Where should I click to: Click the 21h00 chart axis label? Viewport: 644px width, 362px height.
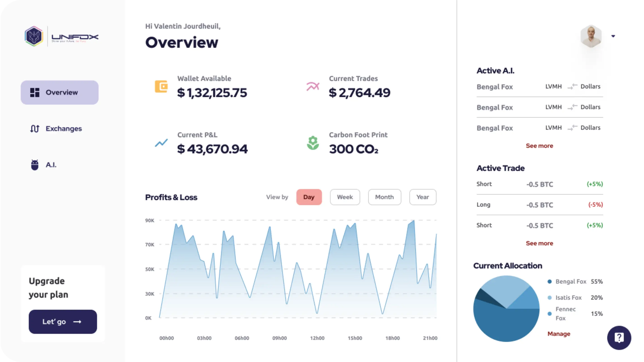pyautogui.click(x=430, y=338)
